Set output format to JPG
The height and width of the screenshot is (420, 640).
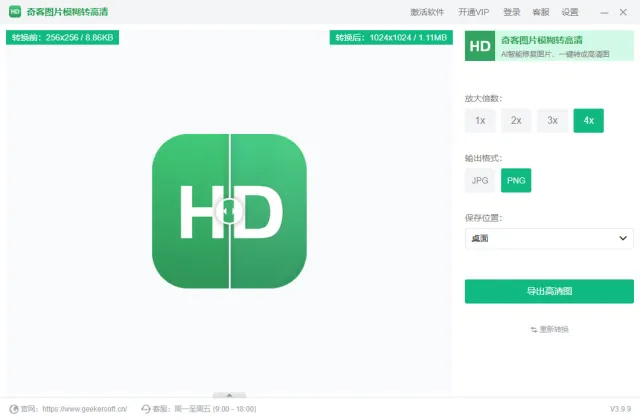click(480, 180)
